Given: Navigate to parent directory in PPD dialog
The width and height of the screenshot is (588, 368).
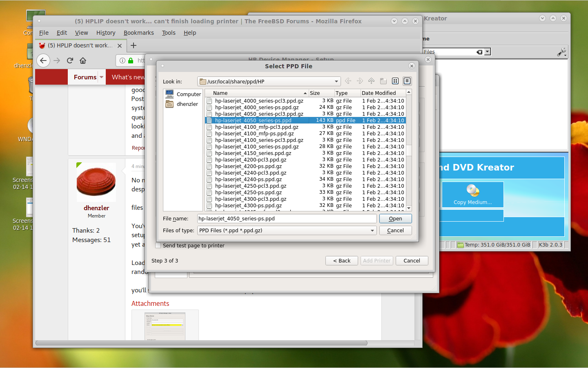Looking at the screenshot, I should coord(371,81).
